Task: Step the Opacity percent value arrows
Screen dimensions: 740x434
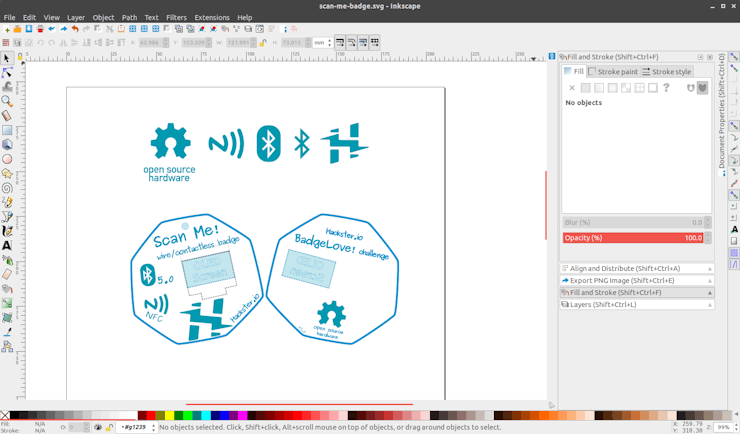Action: click(x=707, y=238)
